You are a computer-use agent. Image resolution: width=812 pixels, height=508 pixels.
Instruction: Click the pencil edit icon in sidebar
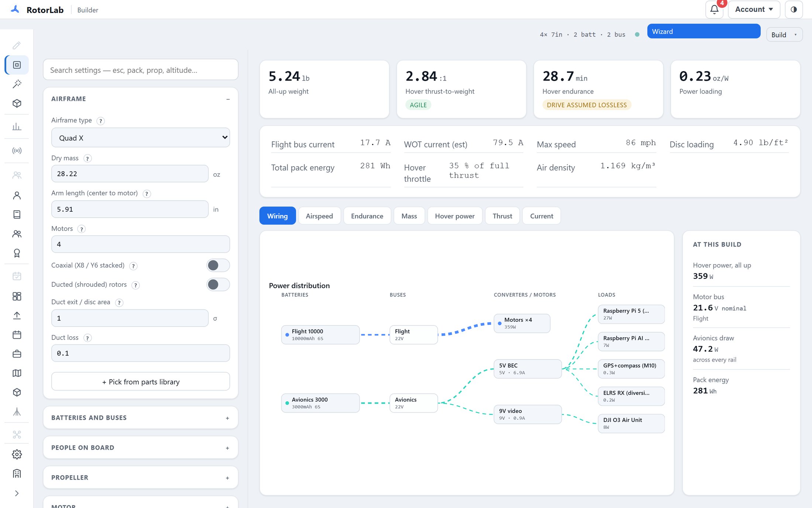tap(17, 45)
